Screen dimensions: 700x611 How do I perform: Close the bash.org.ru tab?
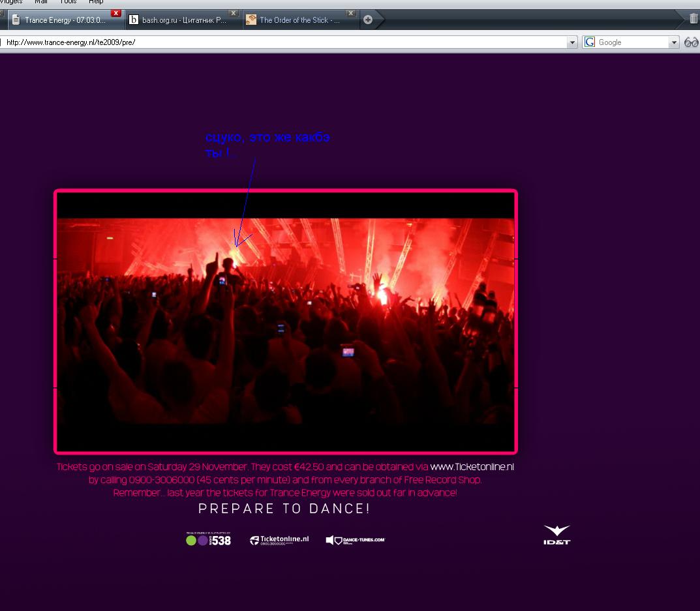point(233,13)
